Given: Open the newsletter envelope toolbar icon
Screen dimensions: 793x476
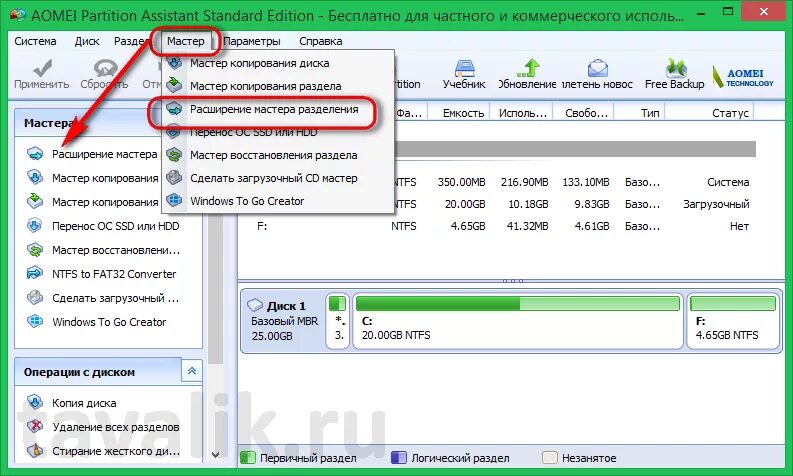Looking at the screenshot, I should pos(597,68).
